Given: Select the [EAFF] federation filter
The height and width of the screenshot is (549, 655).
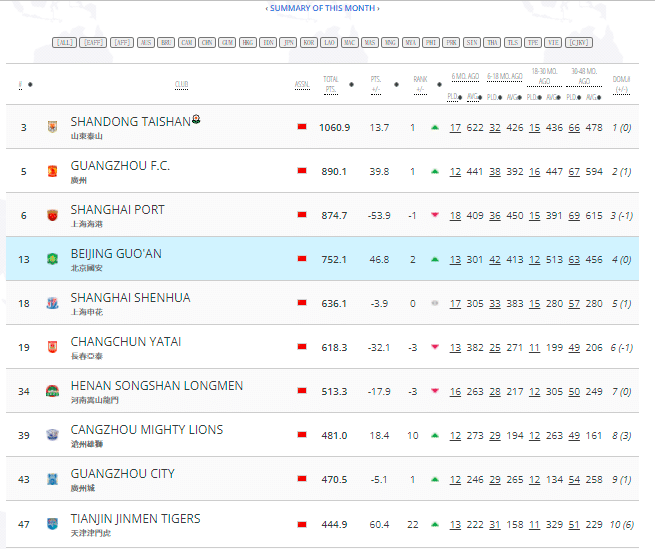Looking at the screenshot, I should pos(93,43).
